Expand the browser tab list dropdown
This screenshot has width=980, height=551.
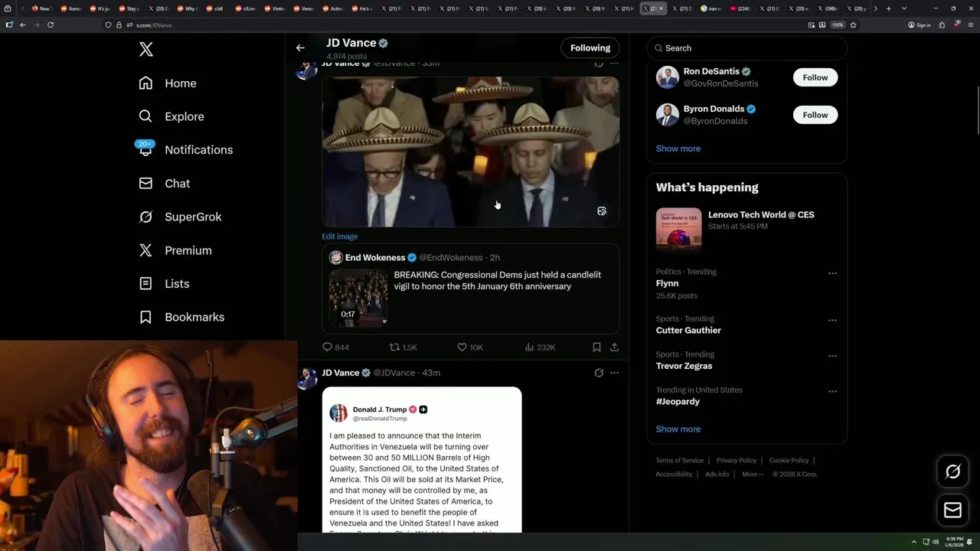coord(904,8)
